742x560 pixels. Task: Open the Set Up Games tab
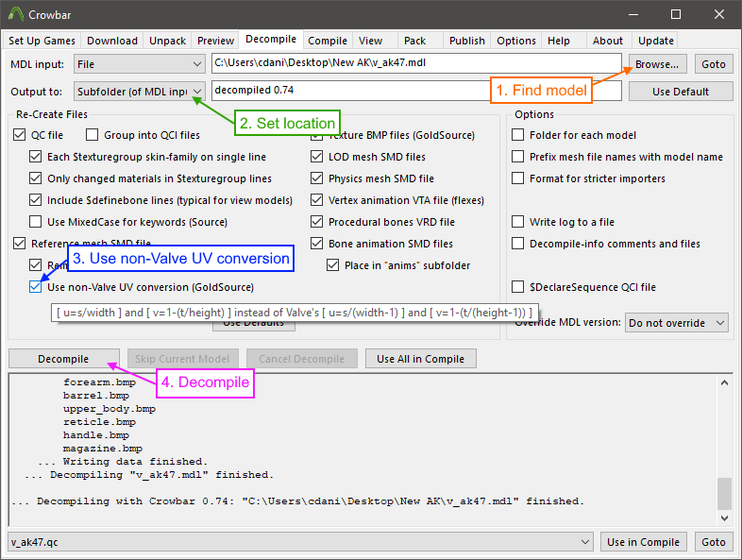tap(42, 41)
